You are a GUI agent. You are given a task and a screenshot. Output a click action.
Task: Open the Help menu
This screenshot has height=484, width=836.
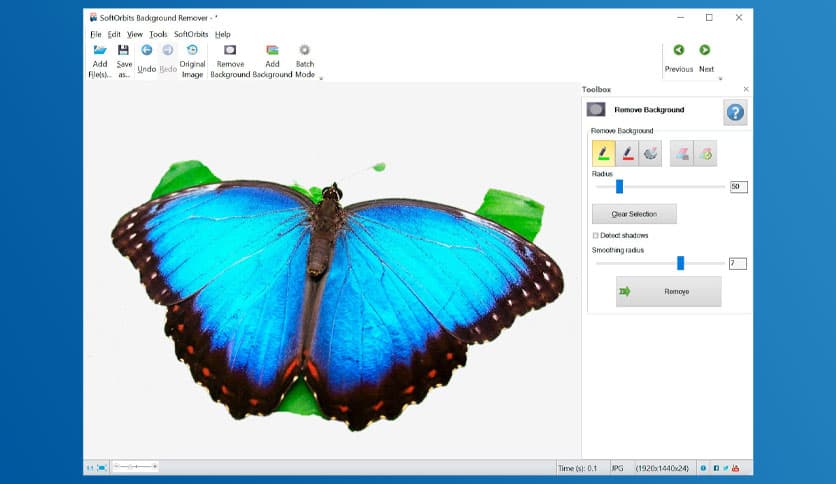[x=223, y=34]
